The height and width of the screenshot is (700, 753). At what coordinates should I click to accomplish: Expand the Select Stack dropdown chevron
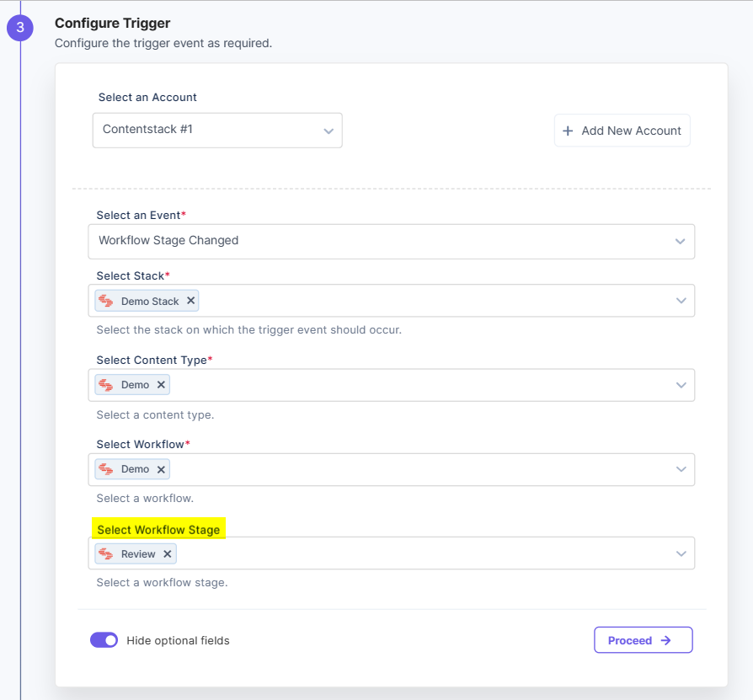pyautogui.click(x=681, y=301)
